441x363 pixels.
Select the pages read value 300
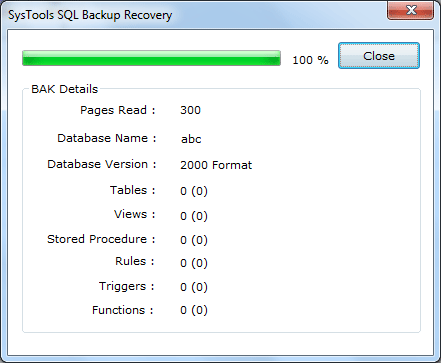point(190,110)
